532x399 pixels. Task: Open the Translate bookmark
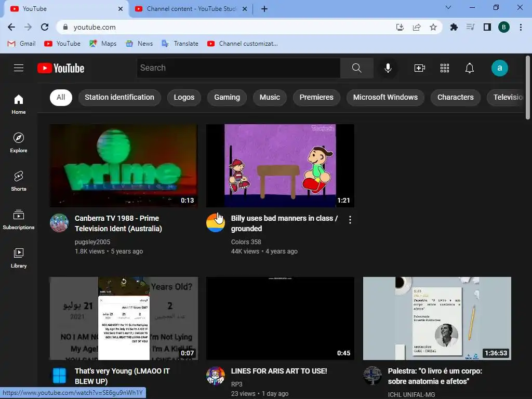[x=180, y=44]
